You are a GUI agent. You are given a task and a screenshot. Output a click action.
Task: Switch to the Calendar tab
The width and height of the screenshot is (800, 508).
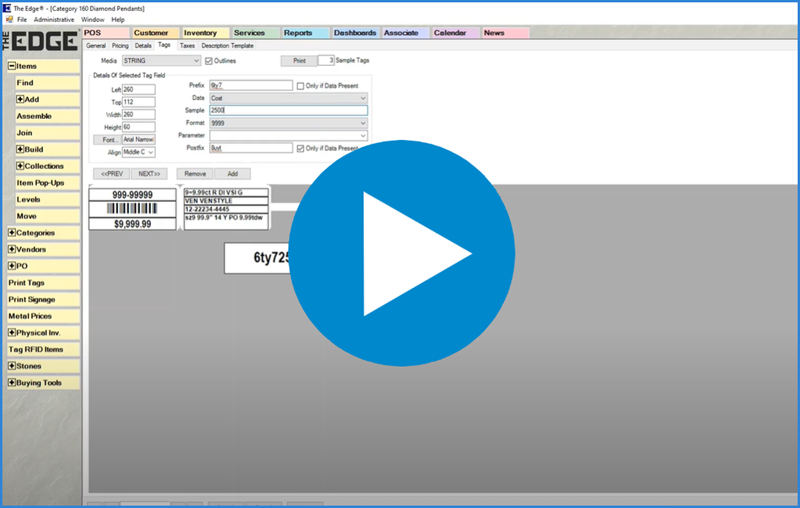point(455,33)
